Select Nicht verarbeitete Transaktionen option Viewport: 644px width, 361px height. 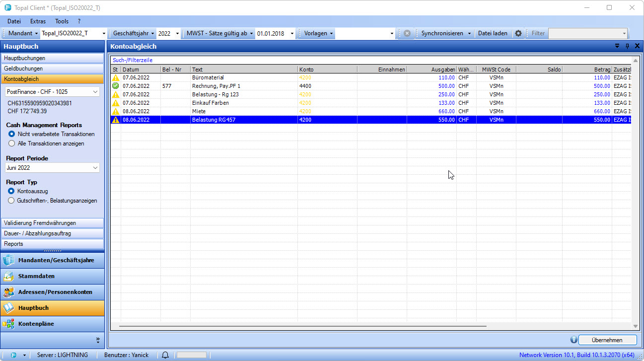(11, 134)
